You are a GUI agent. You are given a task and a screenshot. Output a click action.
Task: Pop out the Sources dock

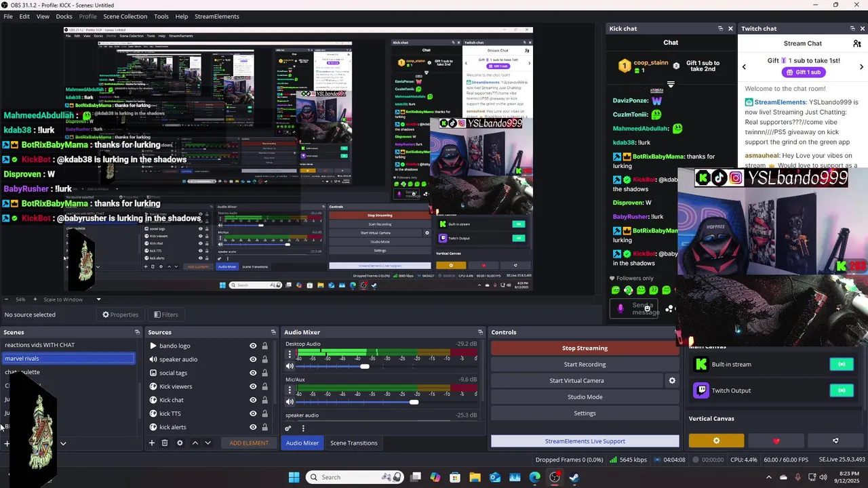(273, 332)
